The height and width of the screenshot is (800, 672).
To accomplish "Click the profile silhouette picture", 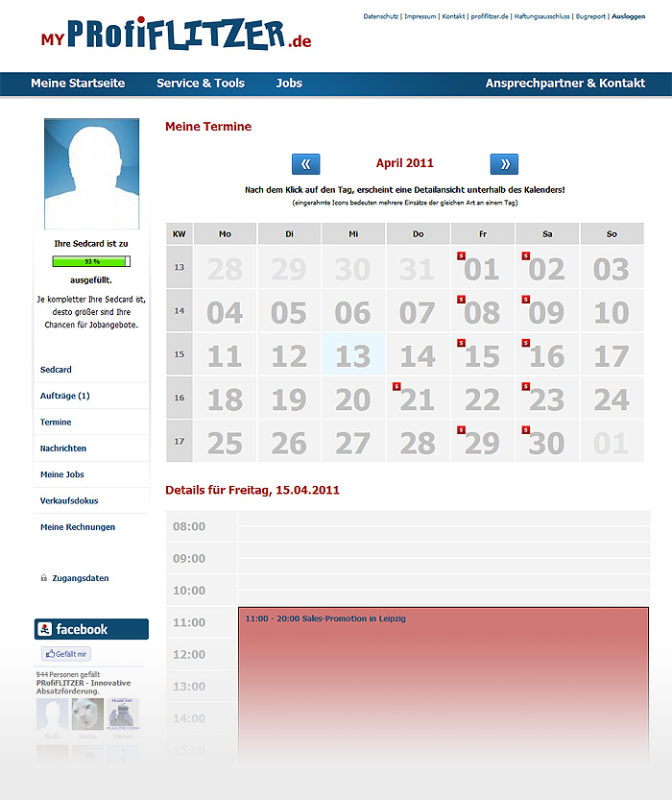I will point(92,174).
